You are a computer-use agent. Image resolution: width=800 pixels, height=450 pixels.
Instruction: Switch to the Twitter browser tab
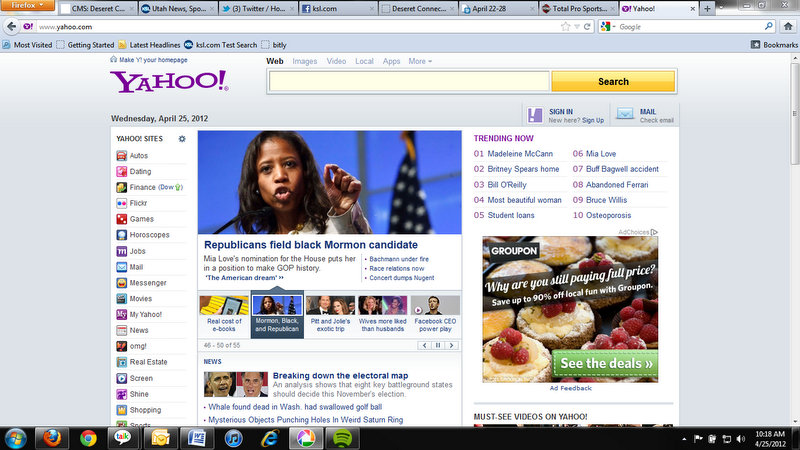(x=258, y=8)
